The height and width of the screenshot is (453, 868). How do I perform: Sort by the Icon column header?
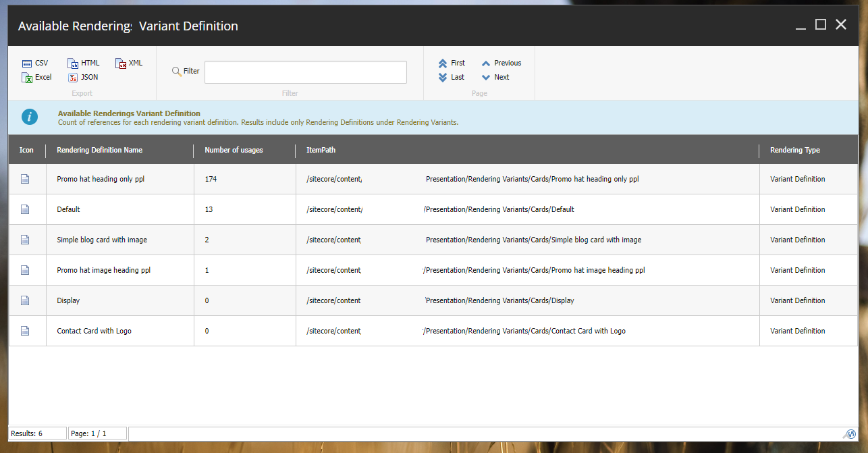[x=26, y=150]
